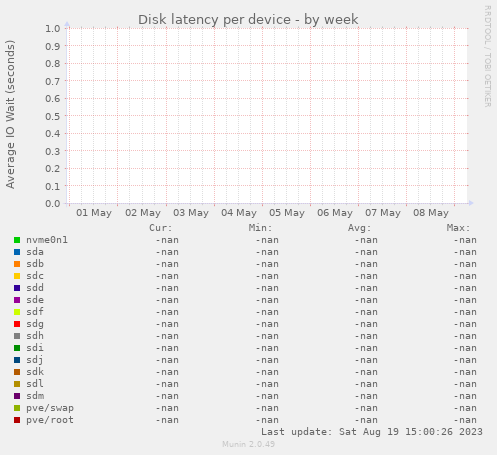Click the Last update timestamp text
This screenshot has width=497, height=455.
tap(372, 432)
